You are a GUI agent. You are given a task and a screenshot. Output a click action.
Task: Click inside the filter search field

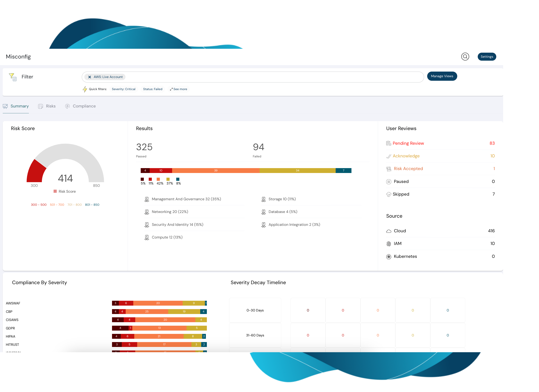(261, 77)
